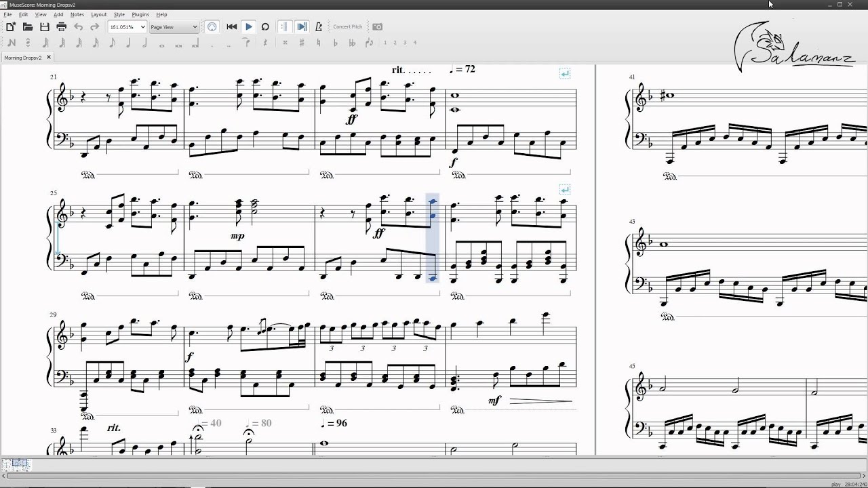Switch to voice 3

point(406,43)
